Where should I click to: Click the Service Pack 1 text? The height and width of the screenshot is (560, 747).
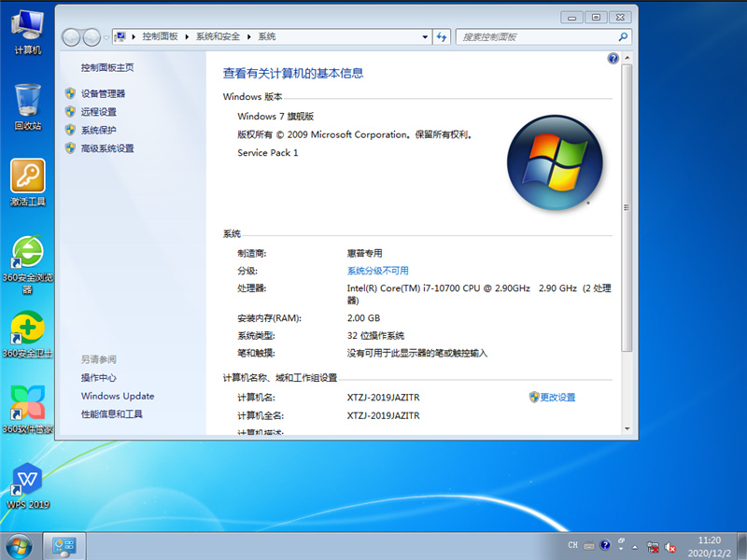click(x=268, y=153)
